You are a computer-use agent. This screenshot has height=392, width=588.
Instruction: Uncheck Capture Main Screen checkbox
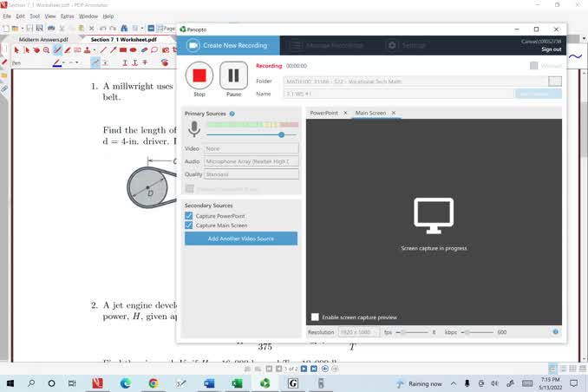(189, 225)
